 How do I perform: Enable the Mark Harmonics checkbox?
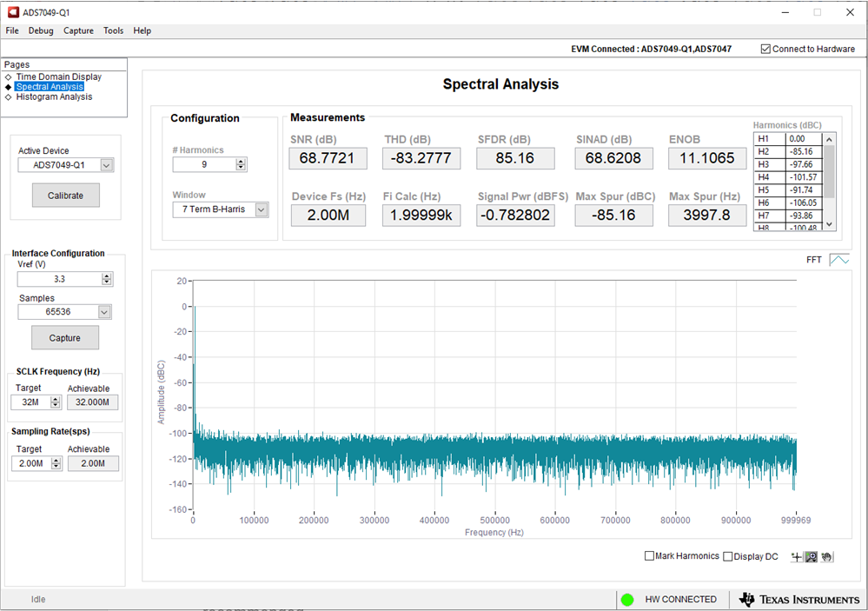(x=650, y=556)
